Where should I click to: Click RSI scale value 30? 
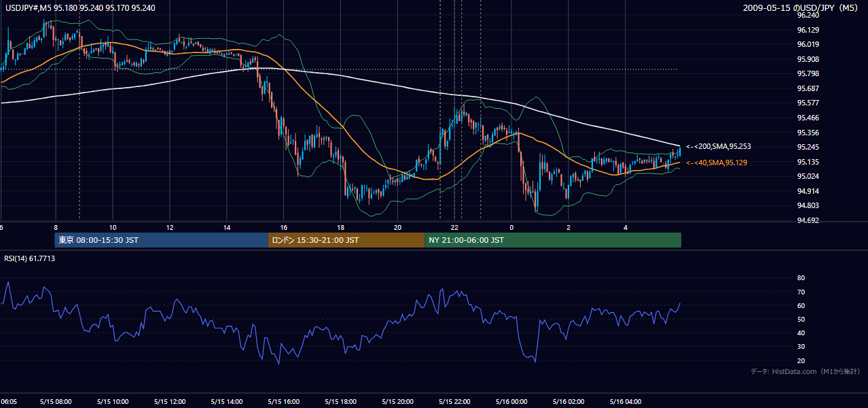click(801, 347)
